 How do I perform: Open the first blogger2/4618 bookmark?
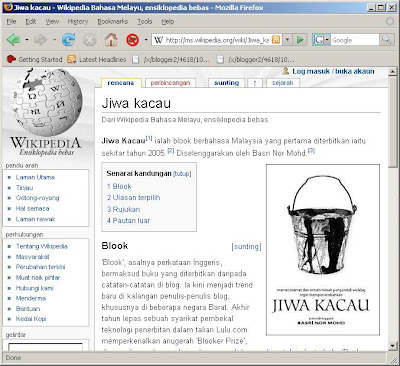point(171,60)
